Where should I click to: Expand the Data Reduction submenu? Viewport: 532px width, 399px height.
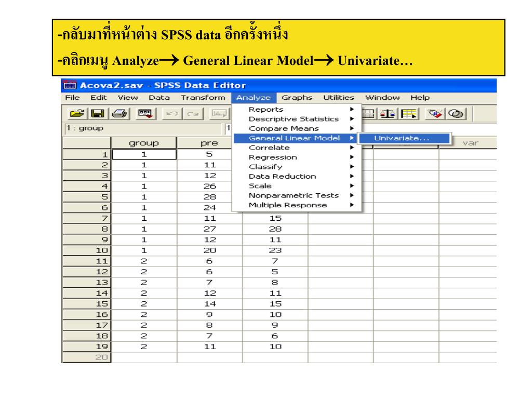pos(297,177)
